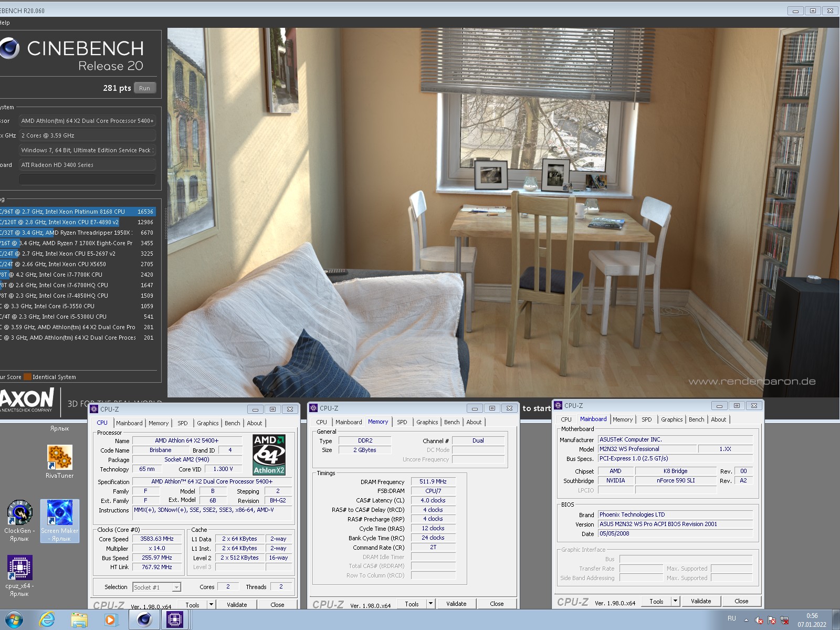Open Graphics tab in CPU-Z Mainboard window
840x630 pixels.
click(x=672, y=419)
